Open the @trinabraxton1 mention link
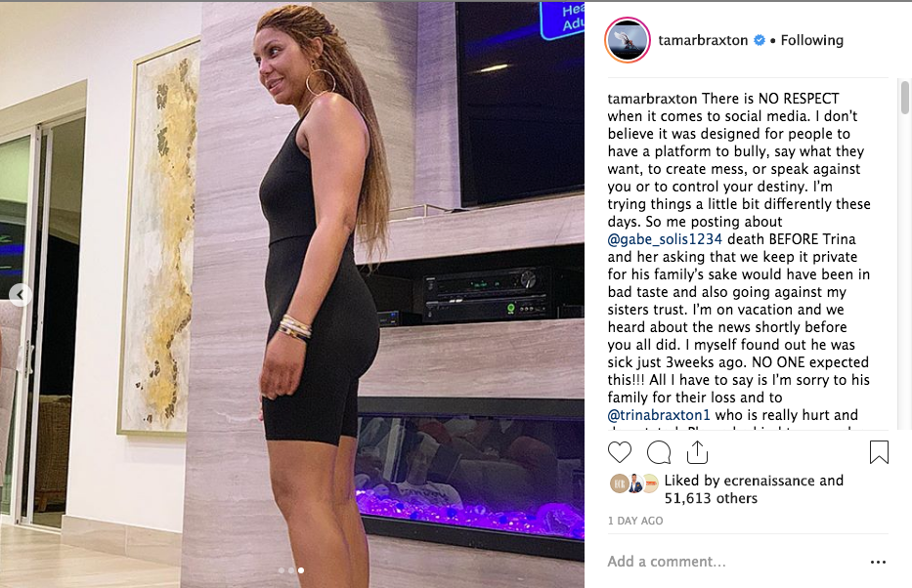912x588 pixels. pos(659,415)
